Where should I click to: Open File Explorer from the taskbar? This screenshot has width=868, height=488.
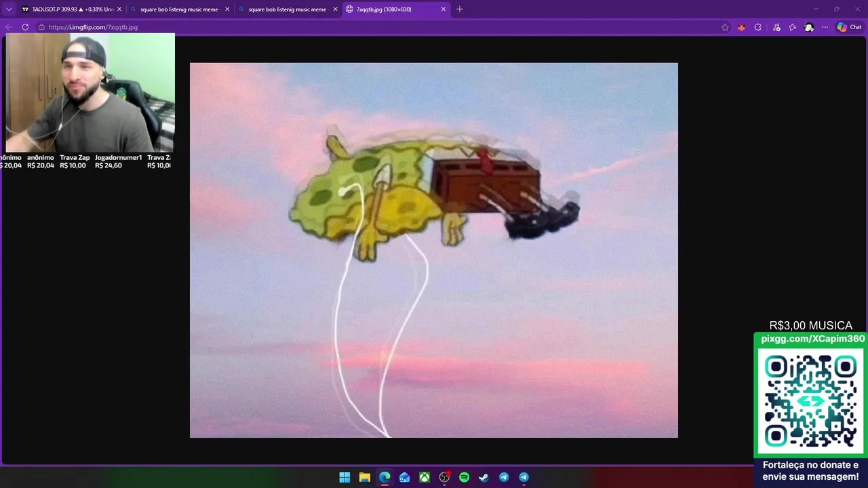(364, 477)
